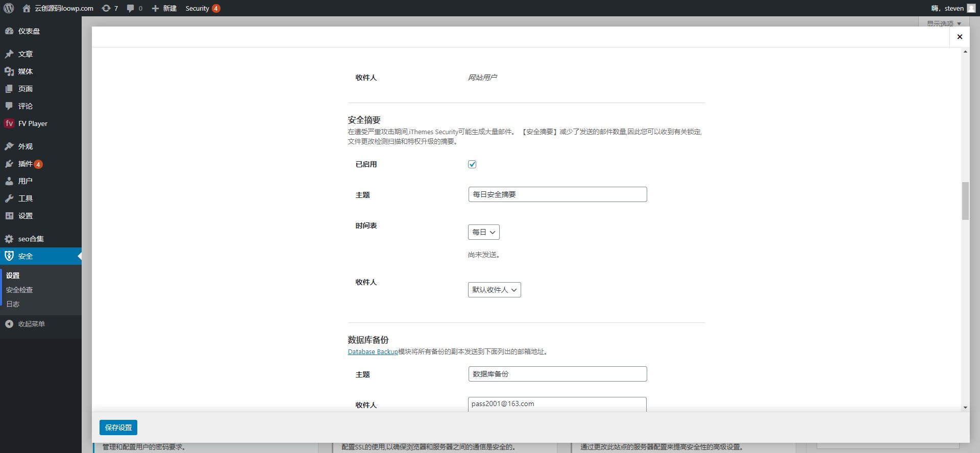Open the FV Player menu item
Image resolution: width=980 pixels, height=453 pixels.
(x=41, y=123)
